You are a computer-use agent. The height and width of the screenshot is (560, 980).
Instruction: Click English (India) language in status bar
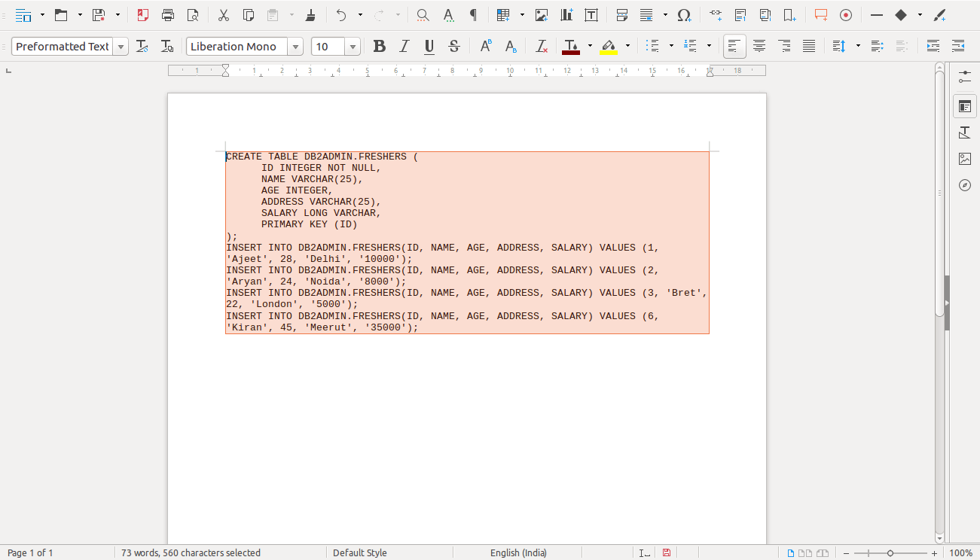click(x=518, y=552)
